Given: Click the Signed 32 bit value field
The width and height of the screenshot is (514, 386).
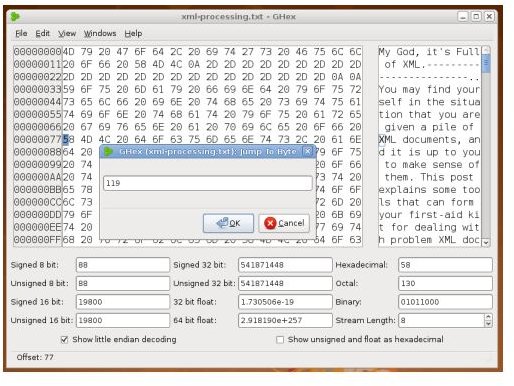Looking at the screenshot, I should [285, 265].
